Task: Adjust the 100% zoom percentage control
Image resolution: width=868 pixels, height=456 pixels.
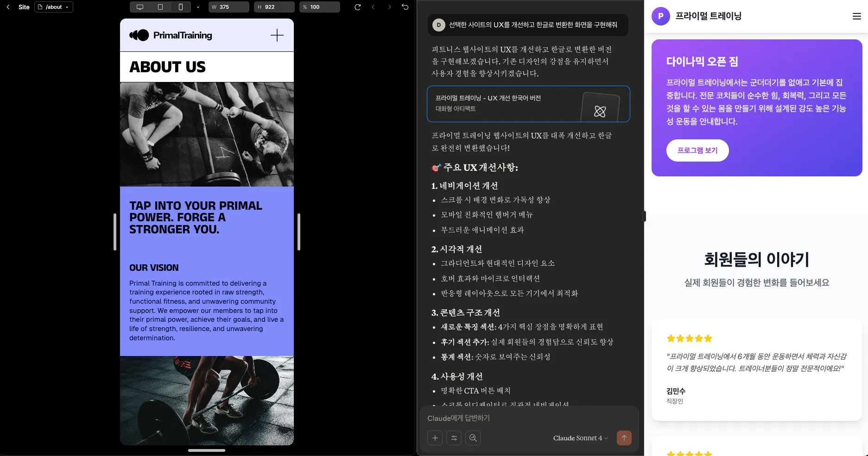Action: (x=319, y=7)
